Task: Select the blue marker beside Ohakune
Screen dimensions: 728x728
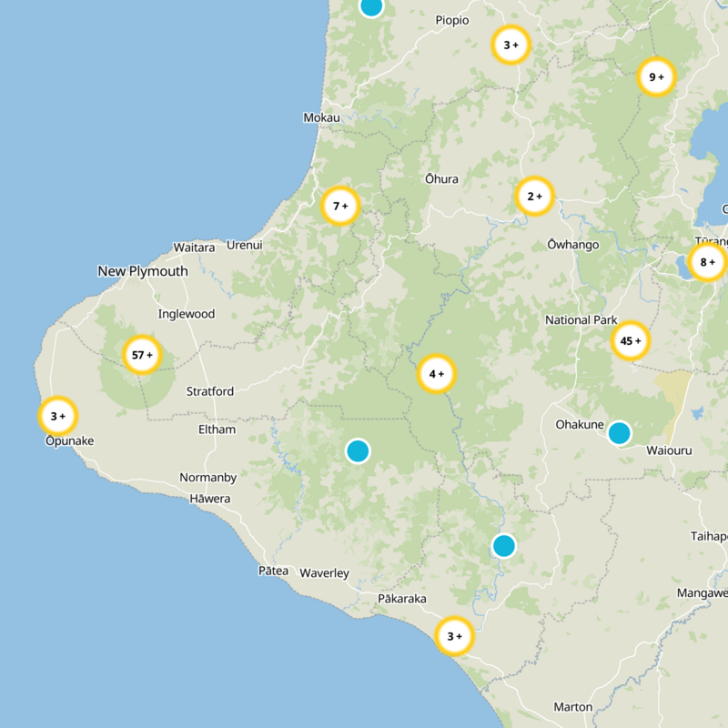Action: tap(619, 432)
